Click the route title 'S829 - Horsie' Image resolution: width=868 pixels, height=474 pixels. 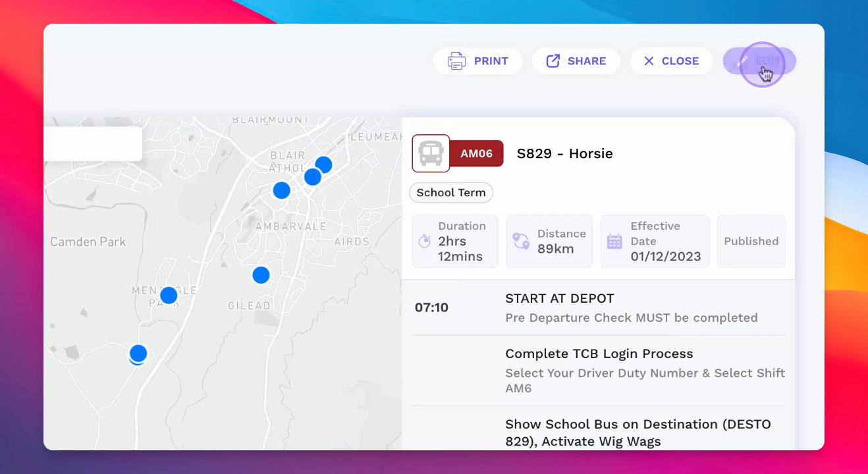pos(565,153)
